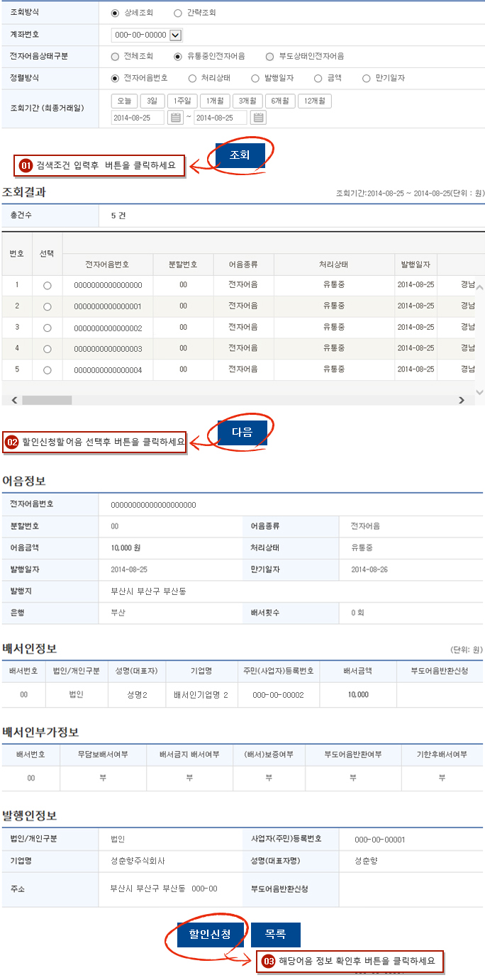This screenshot has height=980, width=485.
Task: Sort by 금액 radio
Action: [x=318, y=78]
